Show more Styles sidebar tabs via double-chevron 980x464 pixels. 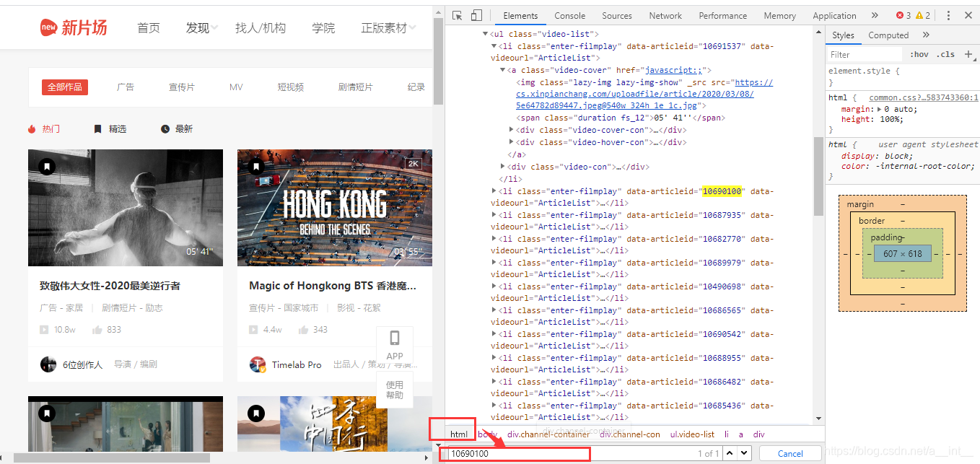(926, 35)
